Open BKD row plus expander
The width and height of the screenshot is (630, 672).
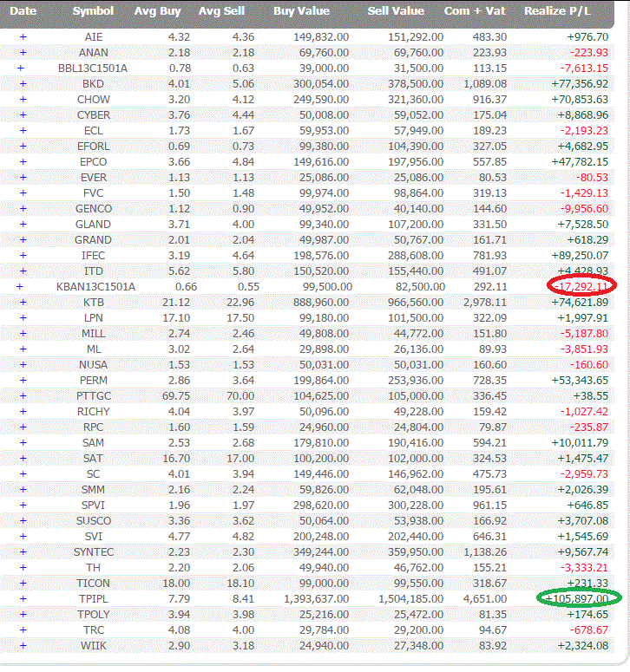point(23,83)
